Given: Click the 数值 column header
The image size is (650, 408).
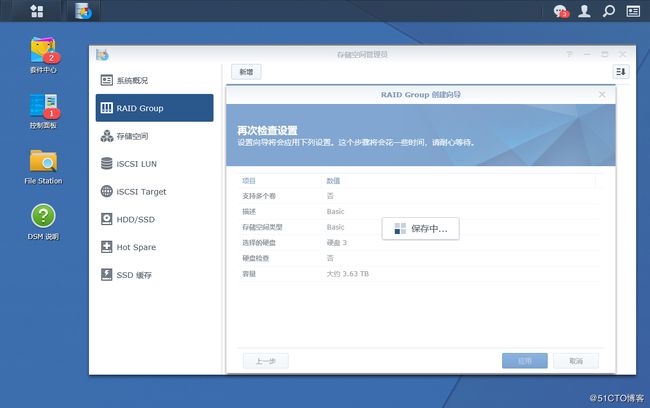Looking at the screenshot, I should click(333, 181).
